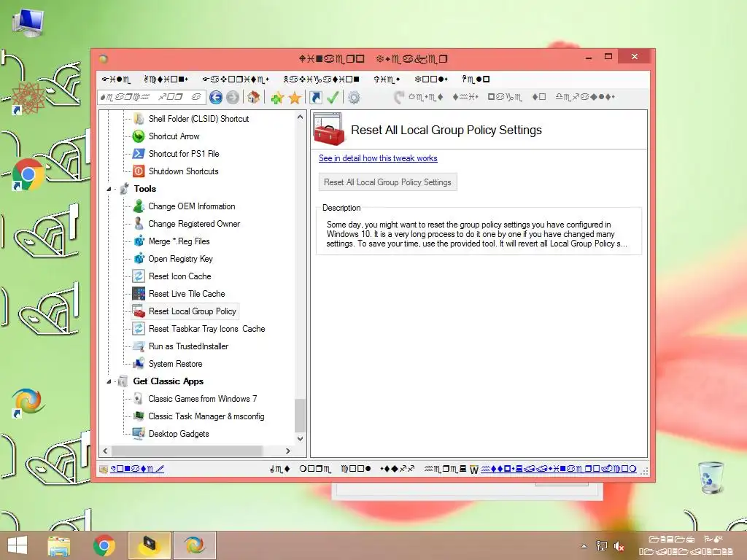
Task: Click the reset page to defaults toolbar button
Action: (x=505, y=97)
